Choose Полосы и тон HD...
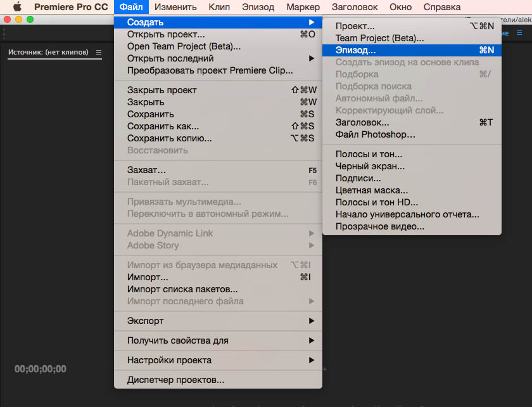This screenshot has height=407, width=532. (x=412, y=202)
